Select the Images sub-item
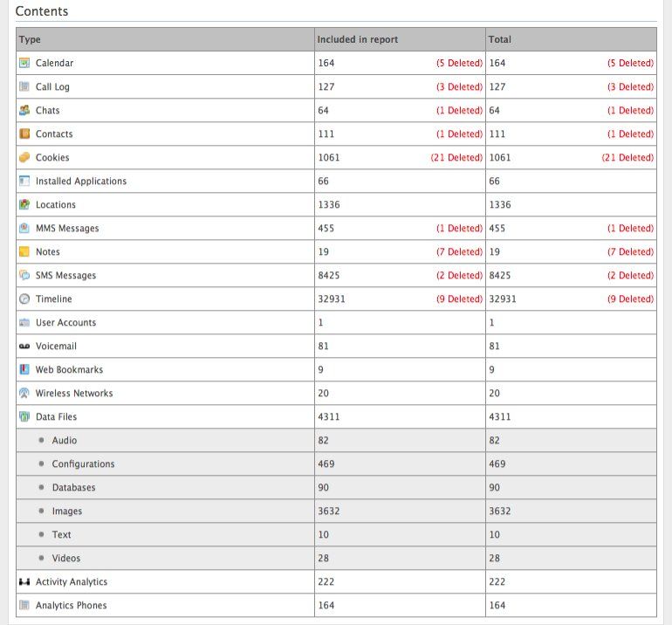The height and width of the screenshot is (625, 672). coord(67,511)
